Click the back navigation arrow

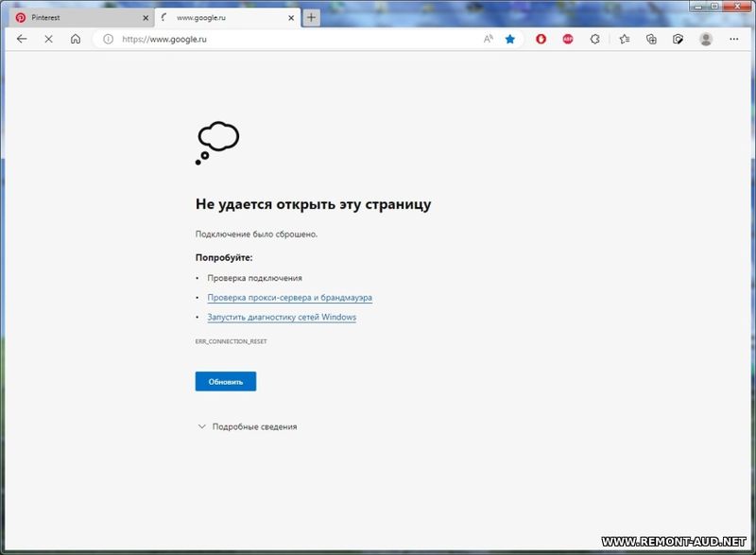click(22, 39)
